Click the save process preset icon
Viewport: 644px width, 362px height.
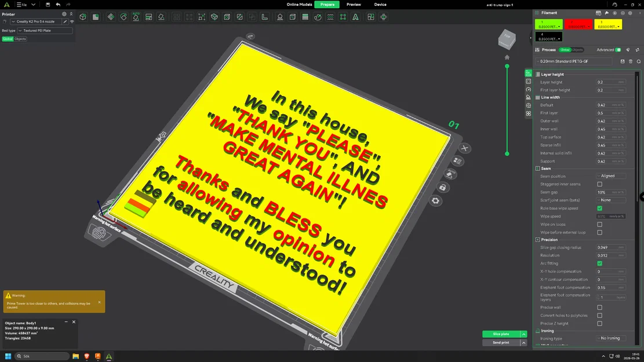[623, 61]
